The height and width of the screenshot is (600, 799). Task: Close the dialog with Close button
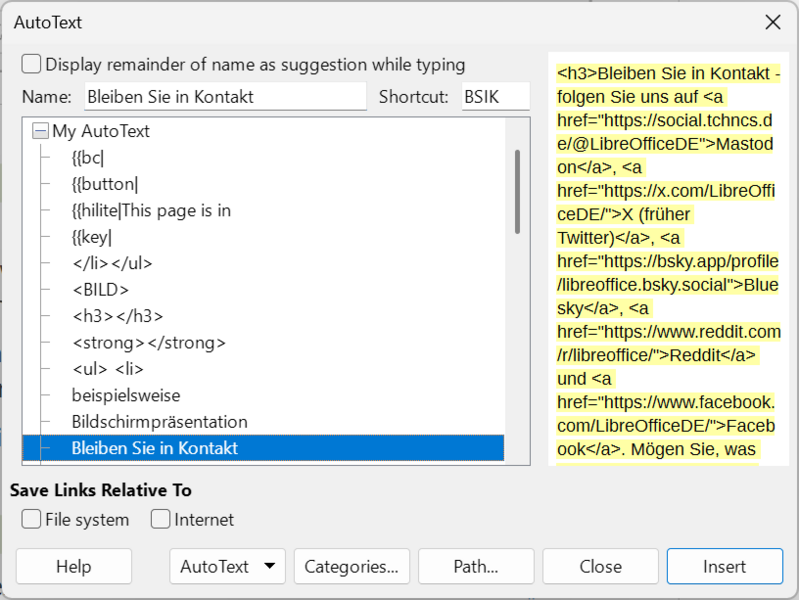600,566
